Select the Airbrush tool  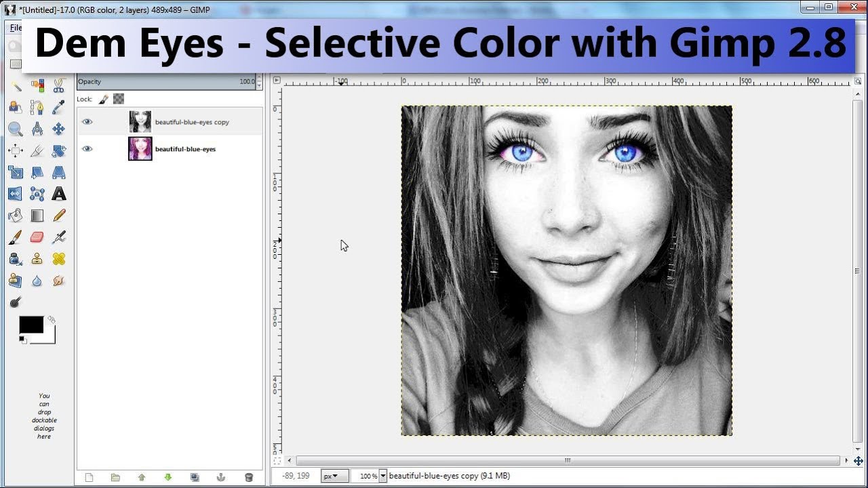pos(59,237)
